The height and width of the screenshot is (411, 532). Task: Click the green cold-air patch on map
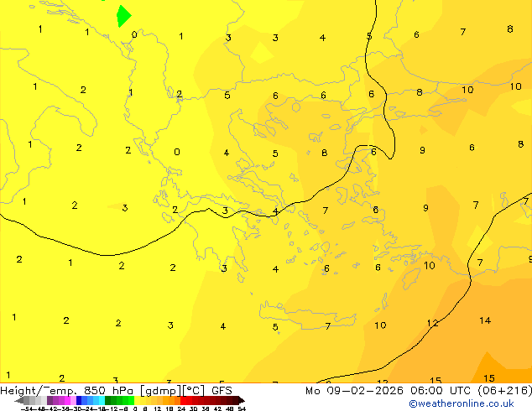123,16
